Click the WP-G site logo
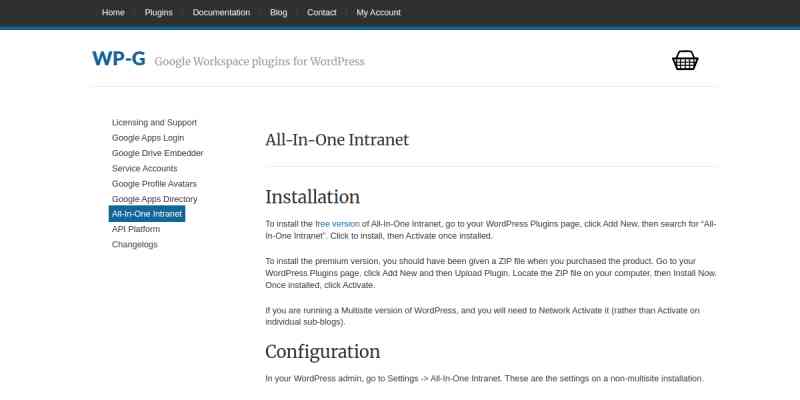 tap(119, 59)
